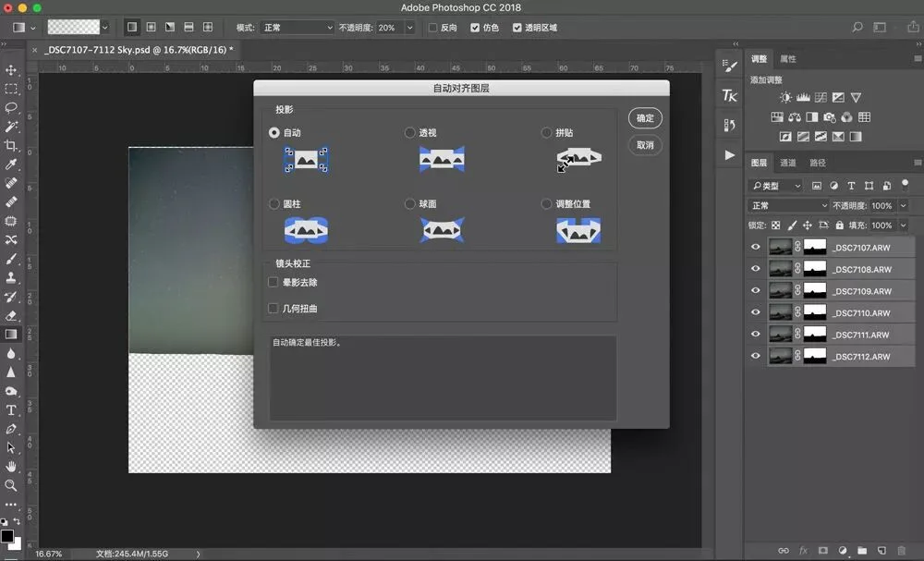Select the Move tool
This screenshot has width=924, height=561.
pos(10,70)
